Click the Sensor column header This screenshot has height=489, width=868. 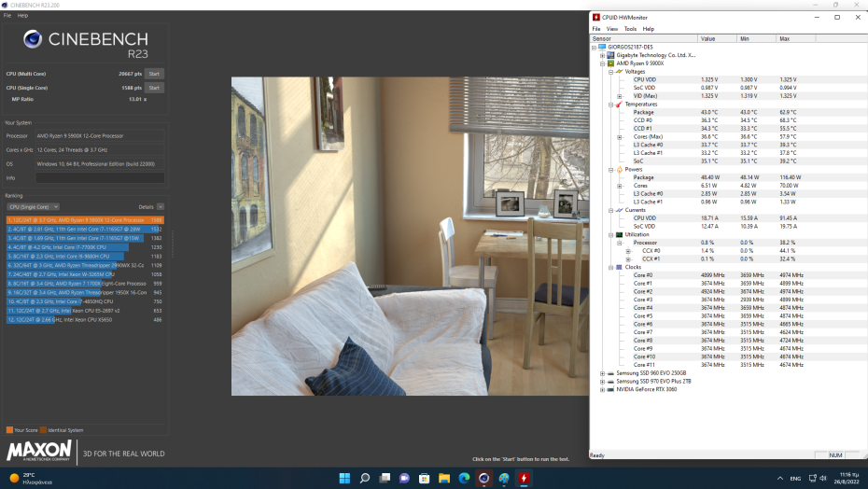[x=644, y=39]
